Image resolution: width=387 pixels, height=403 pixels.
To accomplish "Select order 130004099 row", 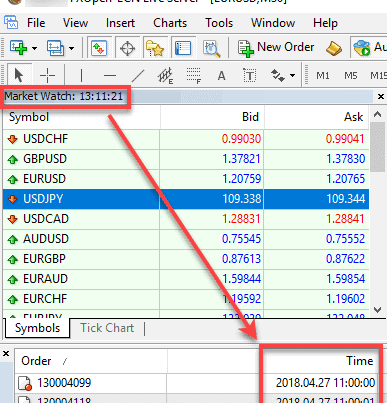I will tap(197, 383).
